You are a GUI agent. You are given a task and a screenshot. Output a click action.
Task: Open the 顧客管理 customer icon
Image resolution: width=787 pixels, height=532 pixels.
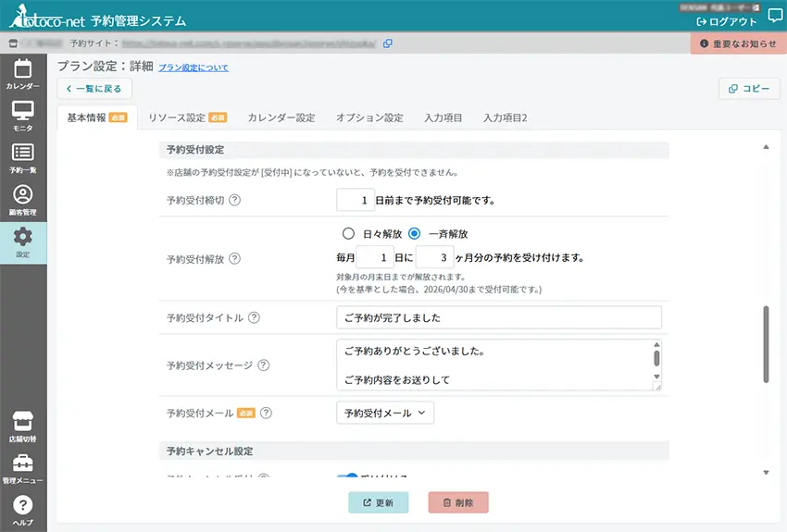pyautogui.click(x=22, y=196)
